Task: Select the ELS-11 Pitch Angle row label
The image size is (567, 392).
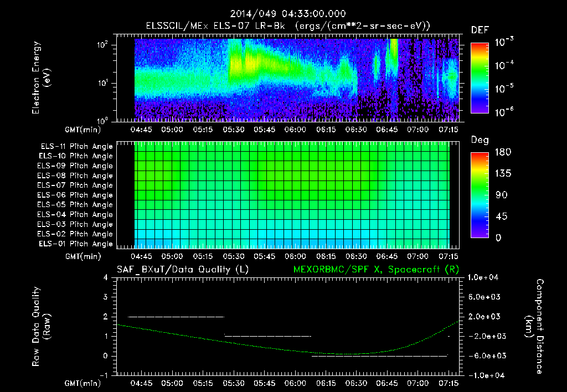Action: click(76, 147)
